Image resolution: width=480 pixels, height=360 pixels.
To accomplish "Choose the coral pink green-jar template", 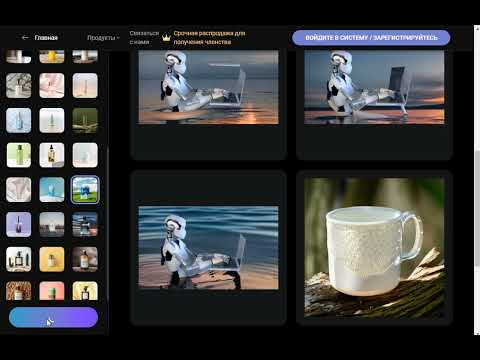I will point(52,291).
